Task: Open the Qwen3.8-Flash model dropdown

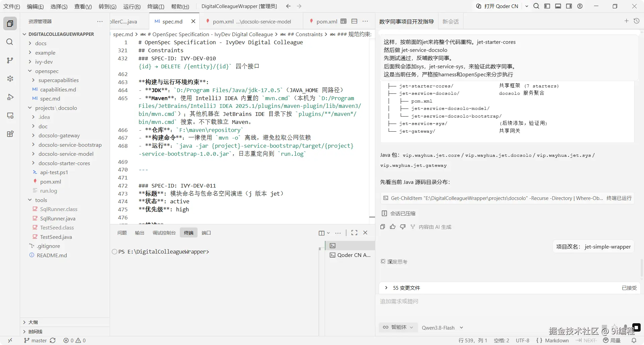Action: pos(442,328)
